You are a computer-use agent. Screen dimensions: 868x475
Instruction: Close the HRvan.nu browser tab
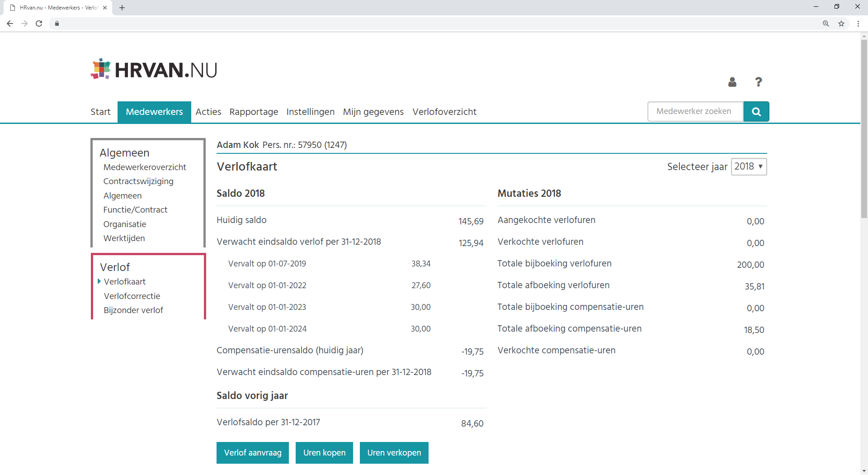(x=105, y=8)
